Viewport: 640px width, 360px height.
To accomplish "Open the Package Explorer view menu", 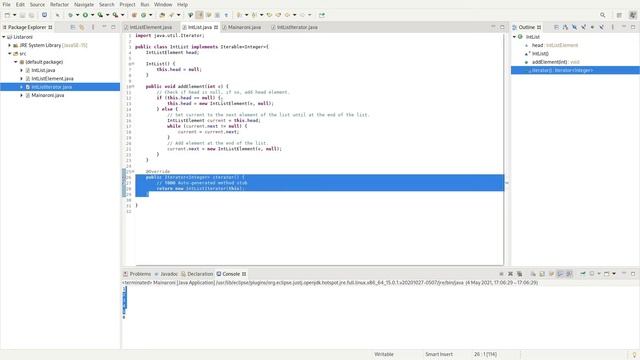I will [93, 27].
